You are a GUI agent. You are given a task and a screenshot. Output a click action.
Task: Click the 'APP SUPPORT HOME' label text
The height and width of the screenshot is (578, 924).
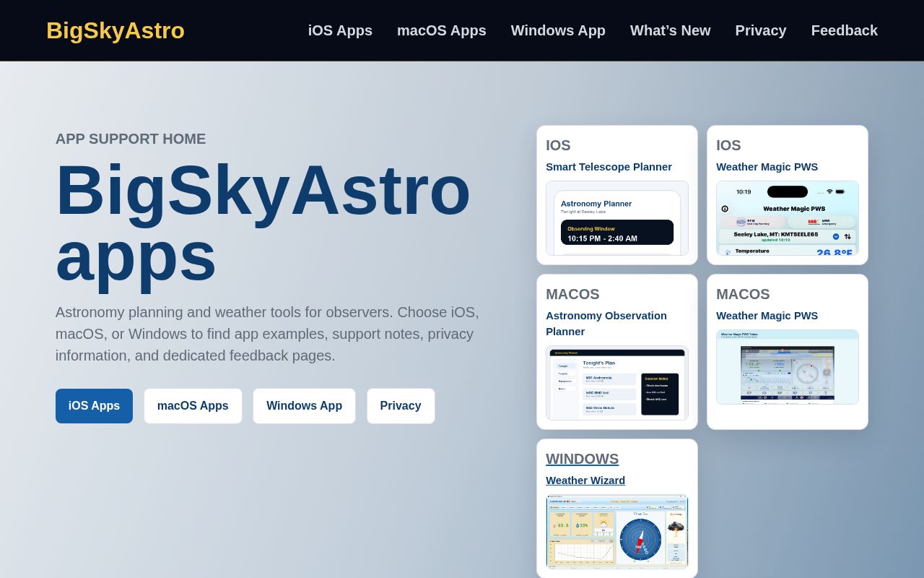(x=131, y=139)
